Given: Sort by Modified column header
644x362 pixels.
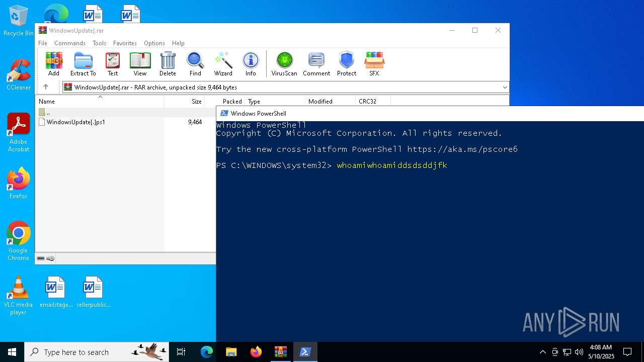Looking at the screenshot, I should click(330, 101).
